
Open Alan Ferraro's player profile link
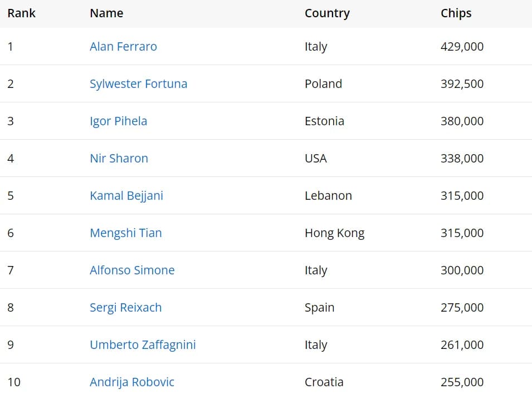coord(123,46)
